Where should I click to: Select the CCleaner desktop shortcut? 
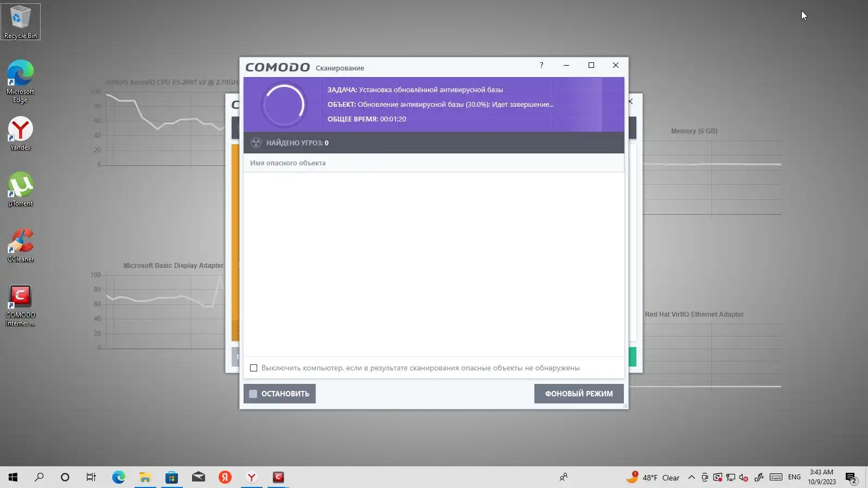click(x=21, y=245)
